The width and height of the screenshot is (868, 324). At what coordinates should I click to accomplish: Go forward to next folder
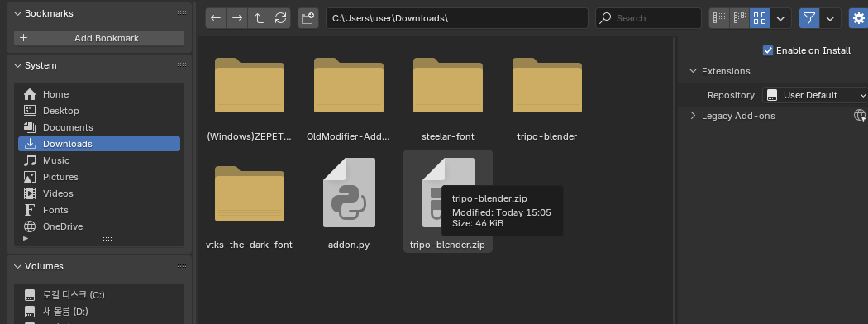237,18
